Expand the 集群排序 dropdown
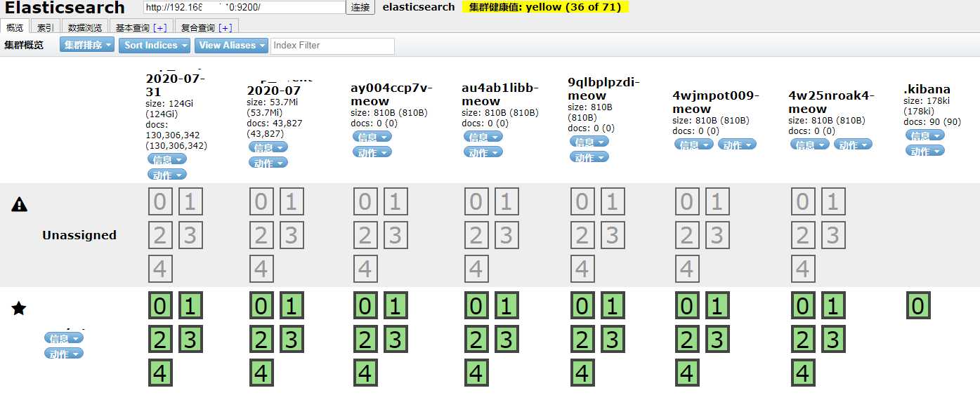This screenshot has width=980, height=414. pyautogui.click(x=87, y=45)
